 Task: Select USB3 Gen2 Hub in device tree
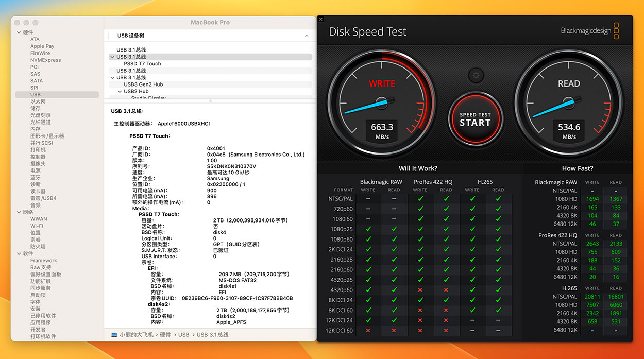(143, 84)
